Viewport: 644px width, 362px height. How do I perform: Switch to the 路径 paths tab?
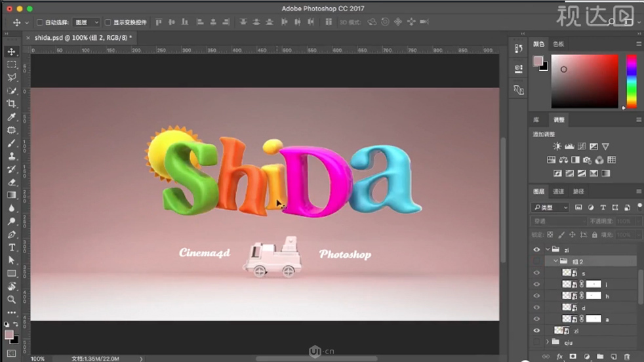[x=578, y=191]
